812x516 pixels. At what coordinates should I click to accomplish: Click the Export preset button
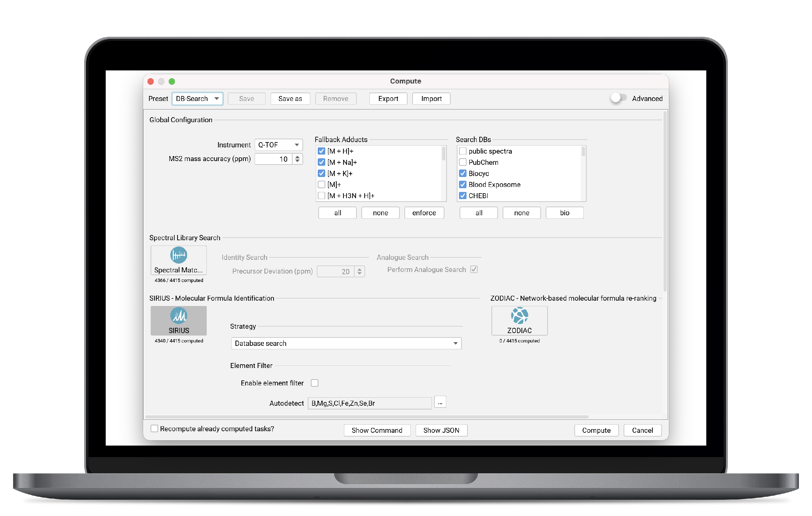(x=388, y=99)
